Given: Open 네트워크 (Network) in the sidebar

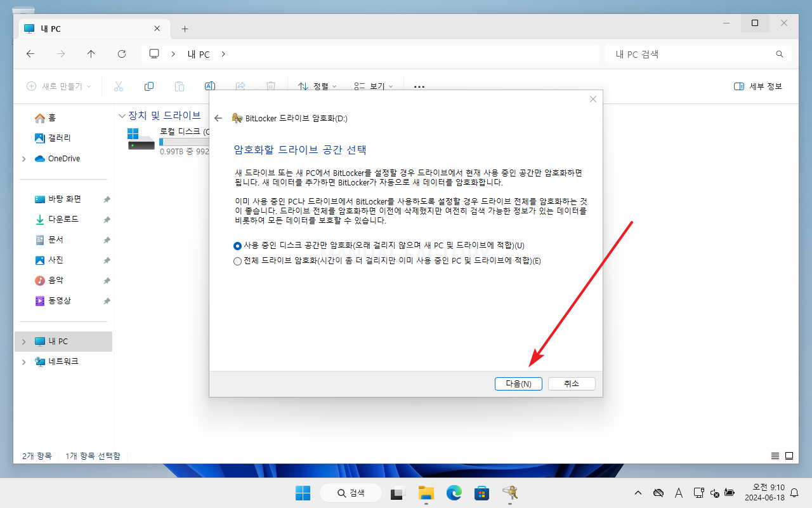Looking at the screenshot, I should tap(63, 361).
